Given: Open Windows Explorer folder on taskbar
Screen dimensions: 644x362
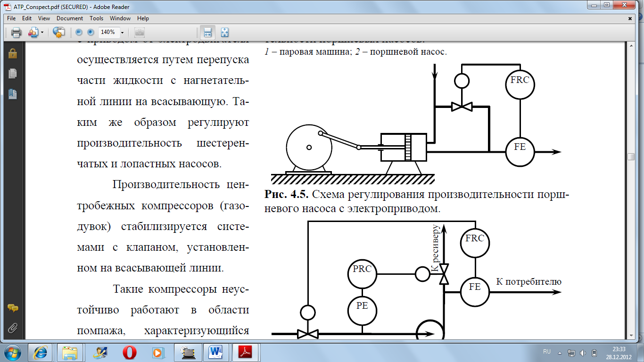Looking at the screenshot, I should (69, 352).
